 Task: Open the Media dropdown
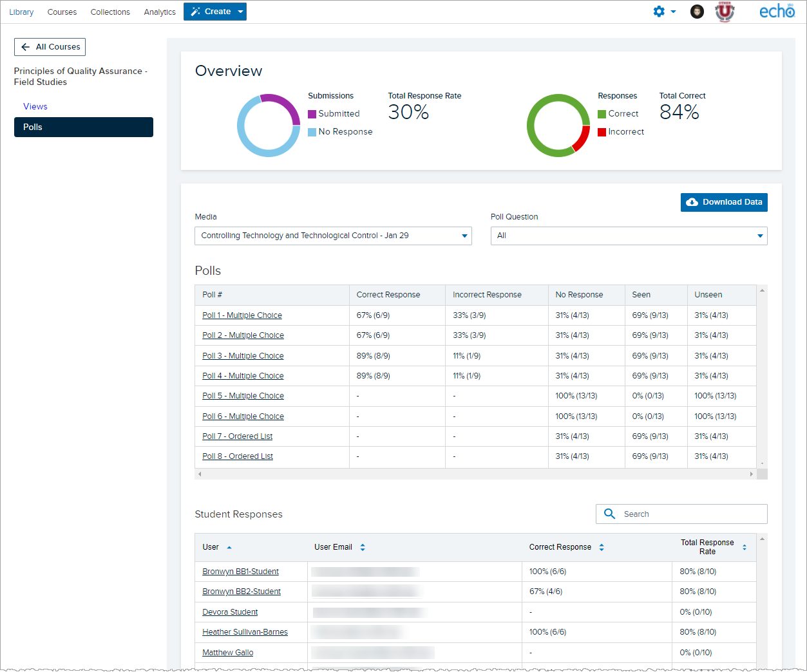pos(333,236)
